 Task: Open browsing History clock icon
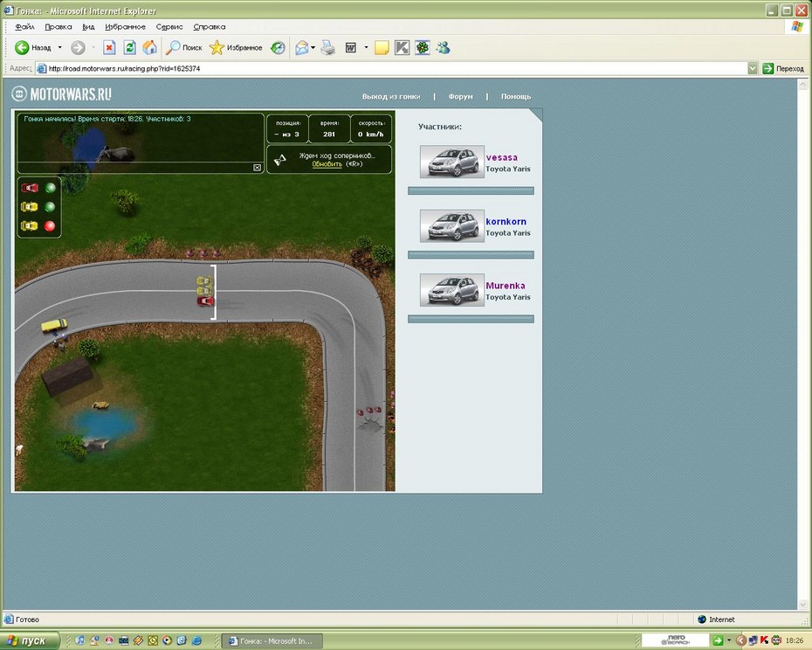click(x=279, y=48)
